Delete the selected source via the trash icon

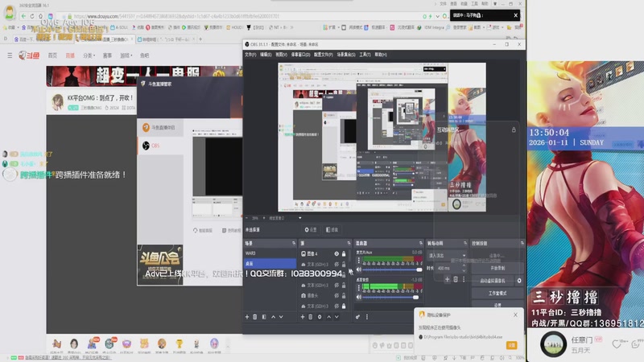coord(311,317)
